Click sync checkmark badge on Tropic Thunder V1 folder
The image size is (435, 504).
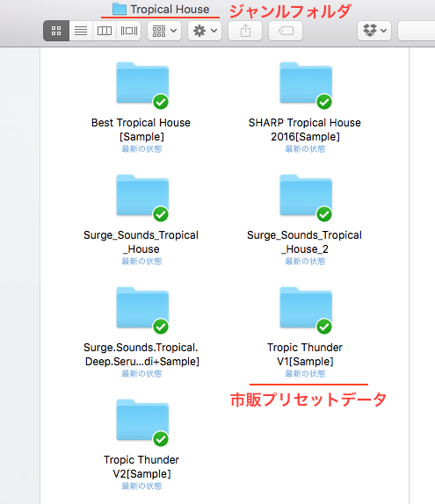point(324,327)
